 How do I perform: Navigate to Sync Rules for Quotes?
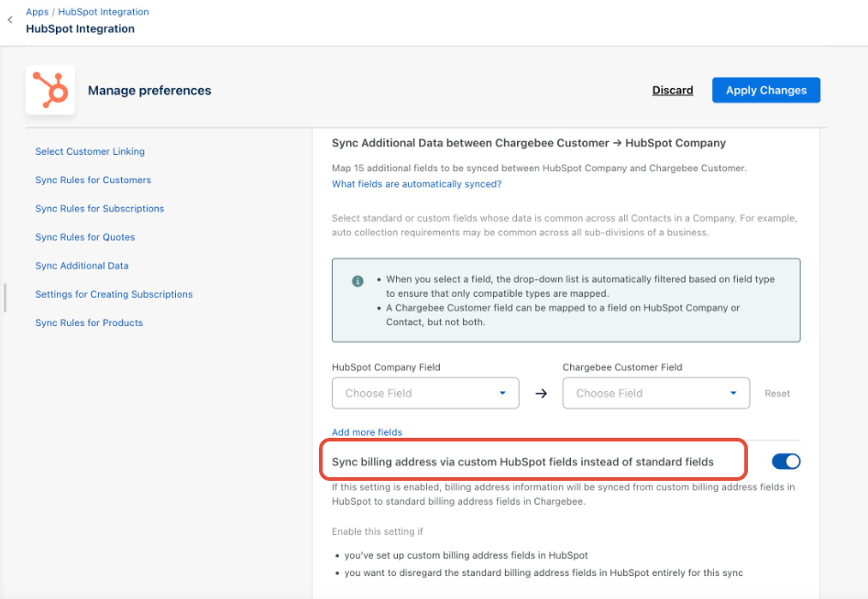click(x=84, y=237)
